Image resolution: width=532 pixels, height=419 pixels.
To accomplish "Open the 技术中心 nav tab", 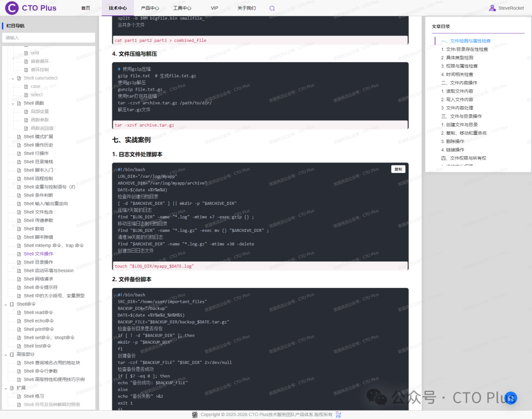I will 118,8.
